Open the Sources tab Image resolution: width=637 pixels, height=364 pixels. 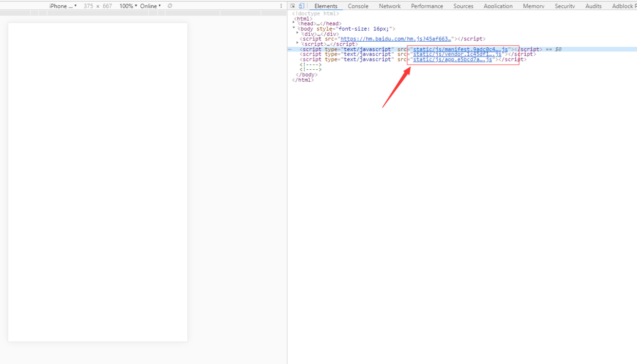pyautogui.click(x=463, y=6)
